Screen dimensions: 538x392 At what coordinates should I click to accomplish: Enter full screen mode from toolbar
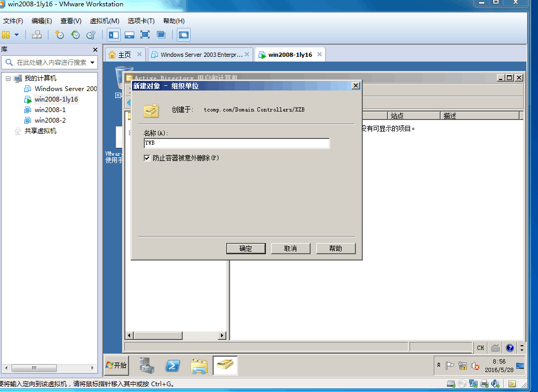[145, 35]
